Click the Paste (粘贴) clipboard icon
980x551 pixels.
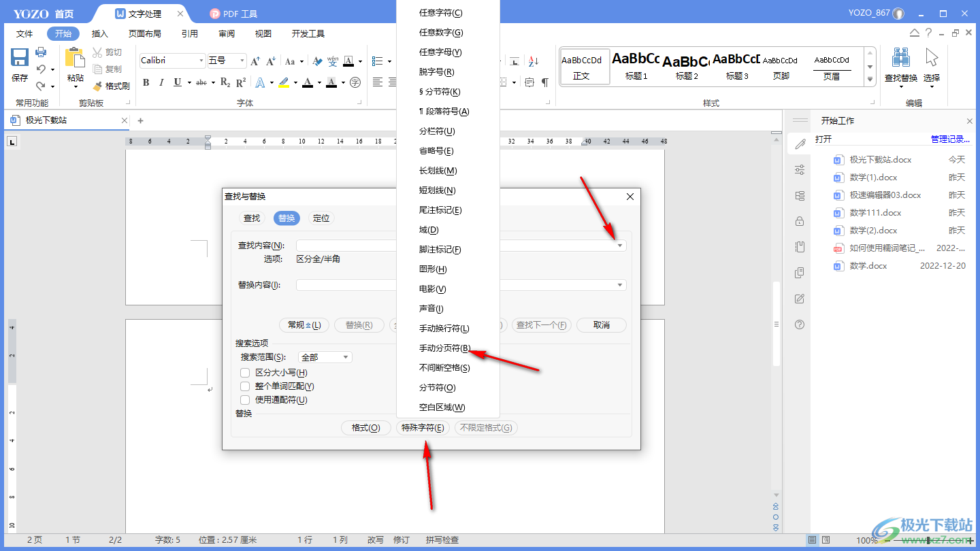75,59
